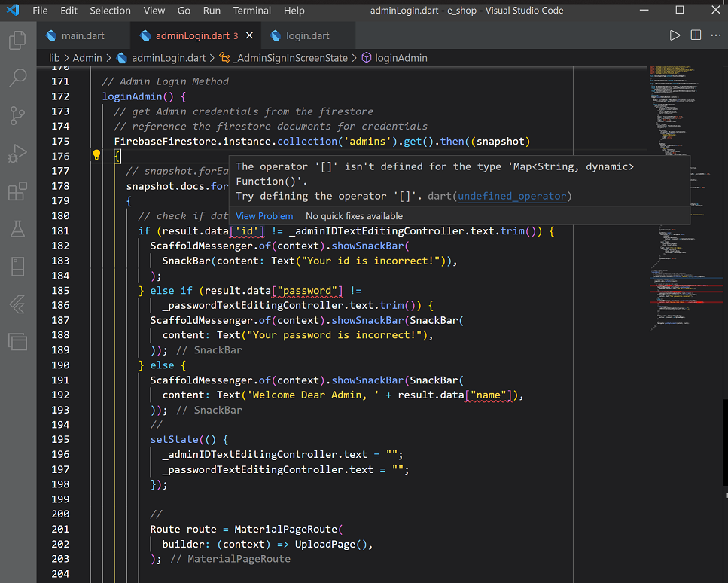Viewport: 728px width, 583px height.
Task: Open the Testing flask icon
Action: click(x=17, y=228)
